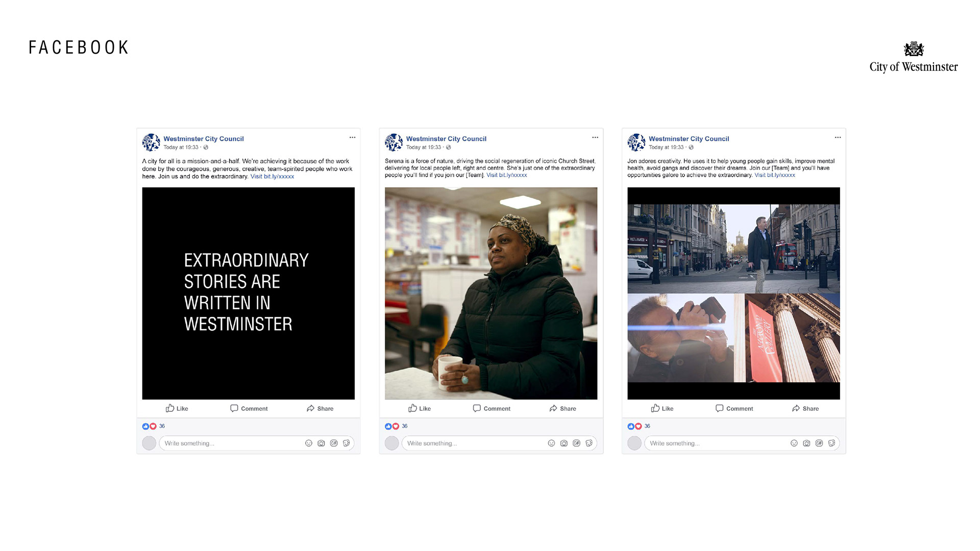
Task: Share the Jon creativity post
Action: pyautogui.click(x=805, y=409)
